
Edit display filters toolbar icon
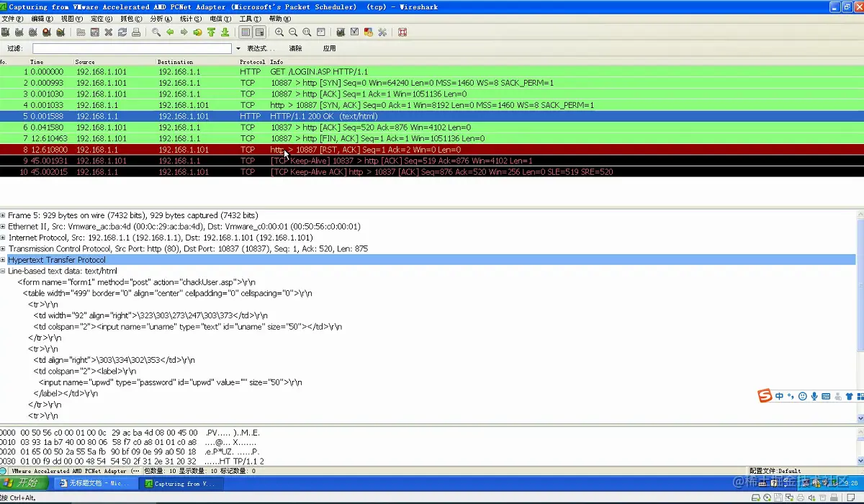pos(354,32)
